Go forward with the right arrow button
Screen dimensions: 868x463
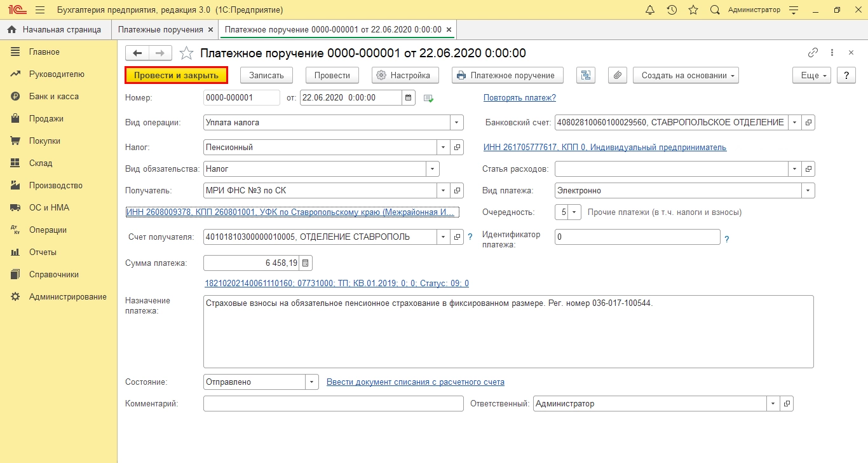pyautogui.click(x=160, y=53)
